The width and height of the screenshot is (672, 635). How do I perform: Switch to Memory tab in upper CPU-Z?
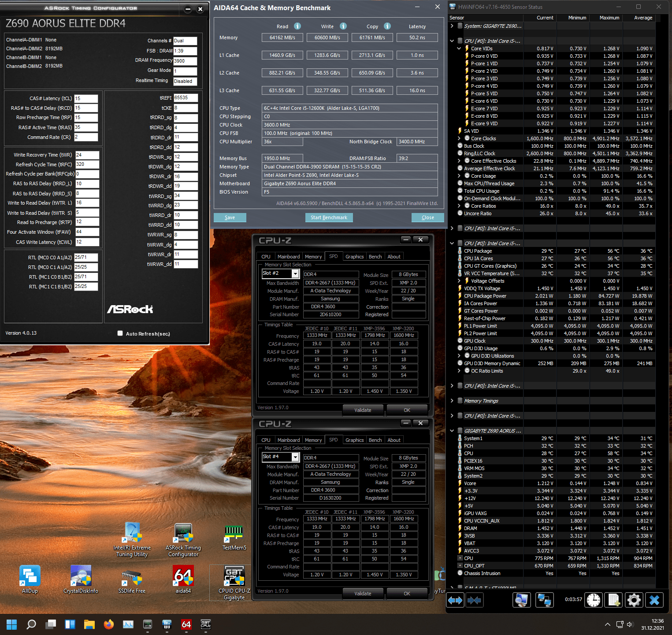[x=313, y=257]
